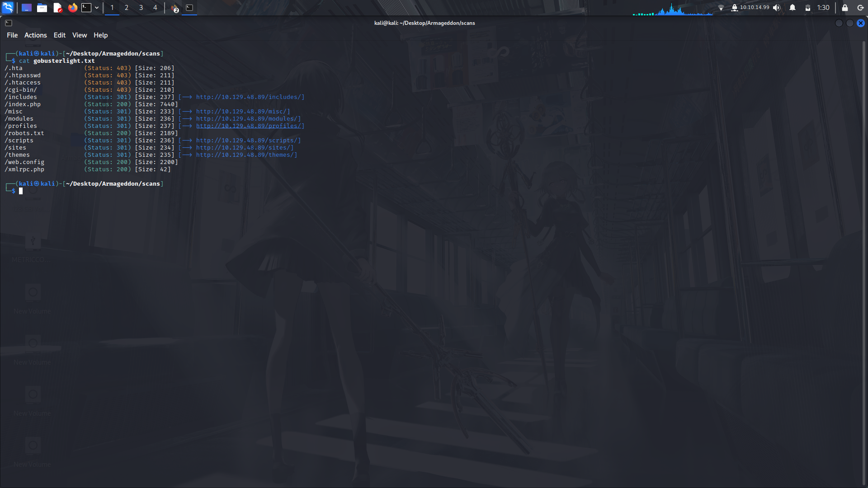
Task: Click the VPN lock icon next to 10.10.14.99
Action: click(x=735, y=8)
